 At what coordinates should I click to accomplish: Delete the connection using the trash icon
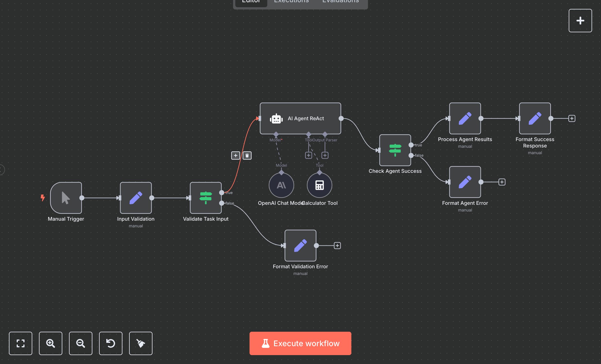pos(247,156)
